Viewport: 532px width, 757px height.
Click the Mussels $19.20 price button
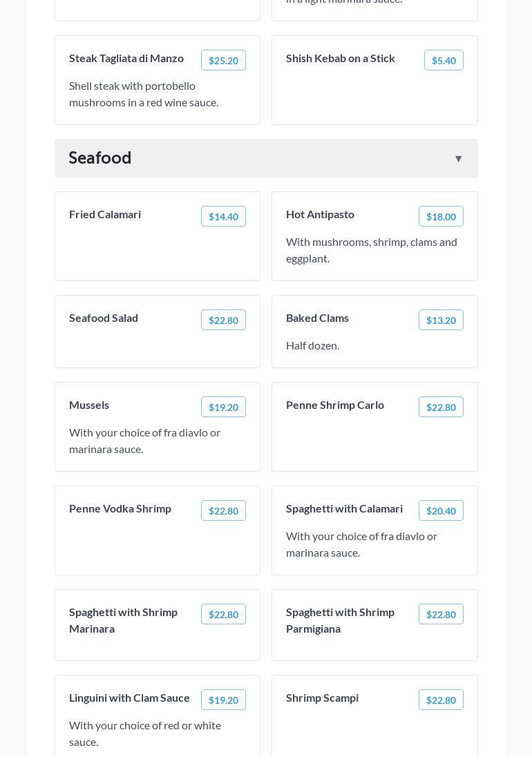tap(223, 408)
